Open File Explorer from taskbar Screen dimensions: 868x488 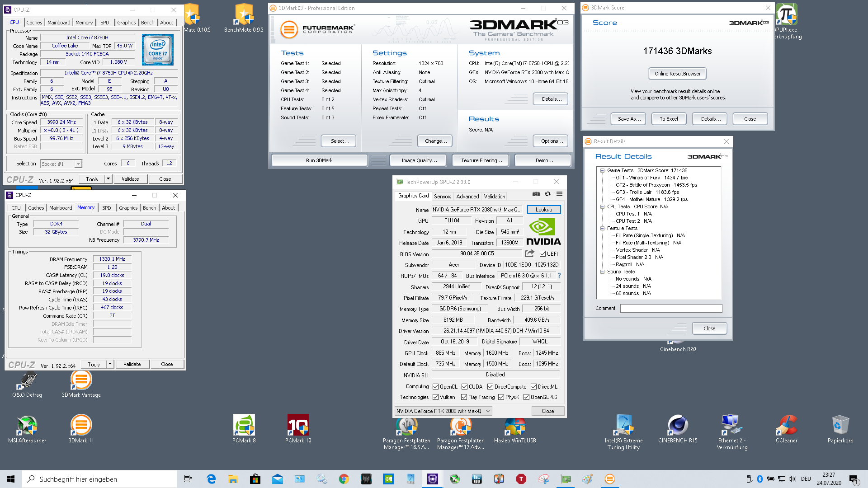(x=233, y=479)
